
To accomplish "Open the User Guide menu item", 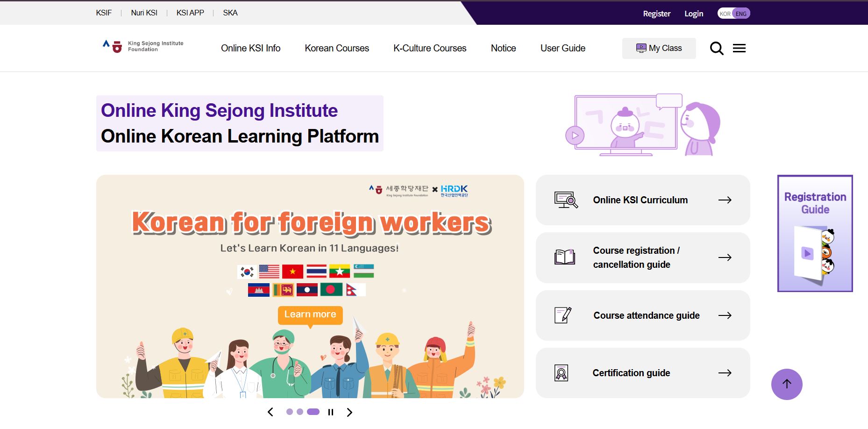I will 562,48.
